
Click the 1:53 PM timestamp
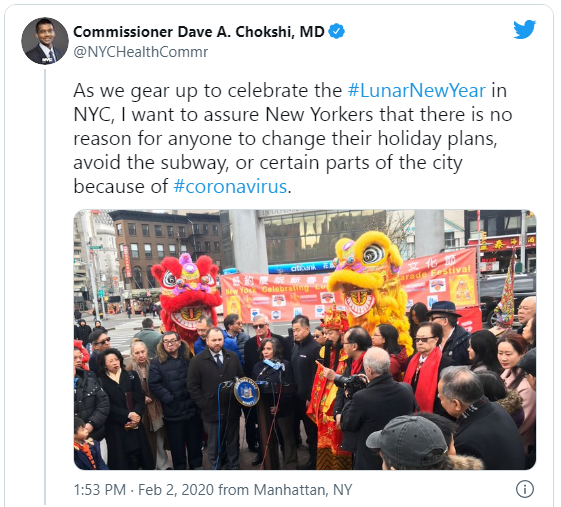(99, 489)
